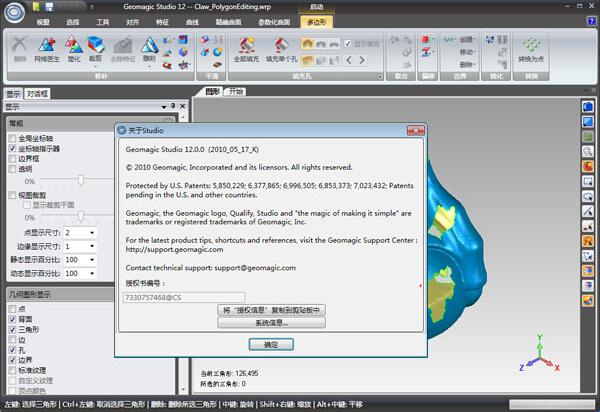Select the 裁剪 (Trim) blue cube tool
Screen dimensions: 600x412
(x=95, y=49)
